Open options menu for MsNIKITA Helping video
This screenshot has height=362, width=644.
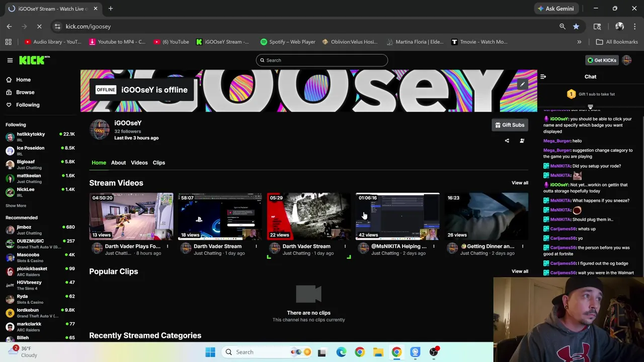tap(434, 246)
